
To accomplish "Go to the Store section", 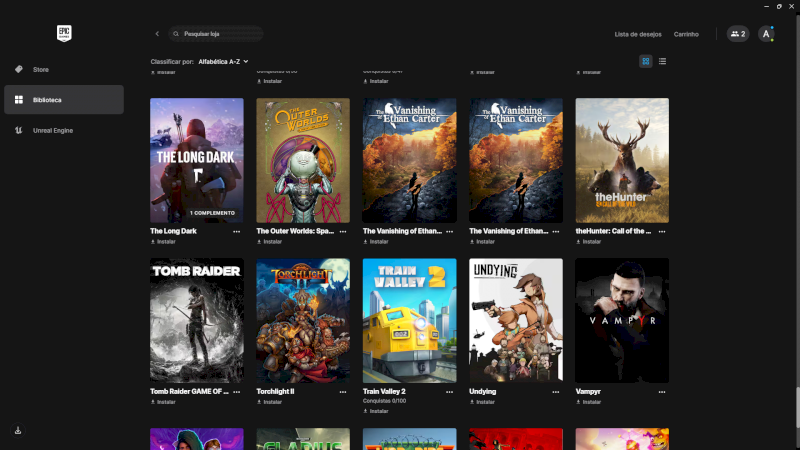I will [40, 69].
